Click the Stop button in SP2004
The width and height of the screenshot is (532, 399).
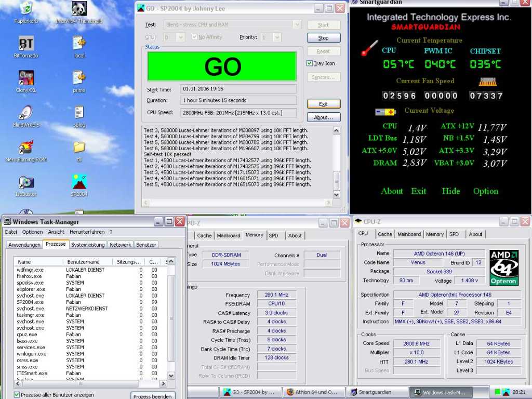(x=324, y=38)
